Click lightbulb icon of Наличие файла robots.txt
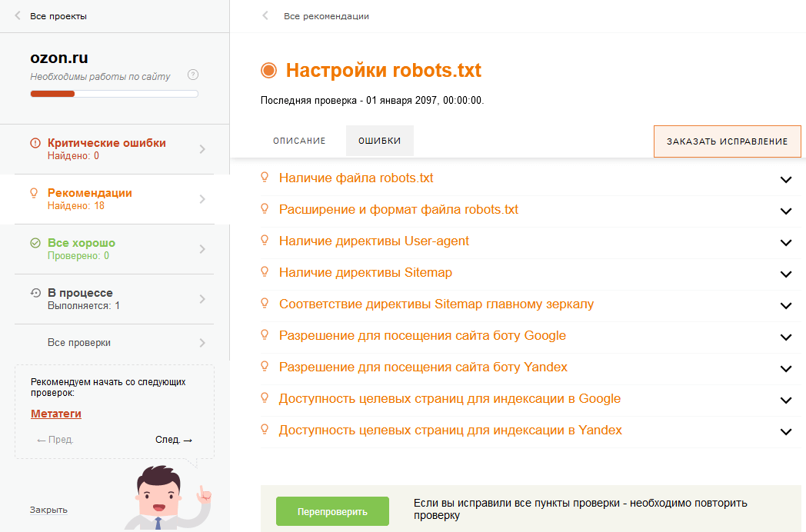Viewport: 806px width, 532px height. tap(265, 178)
